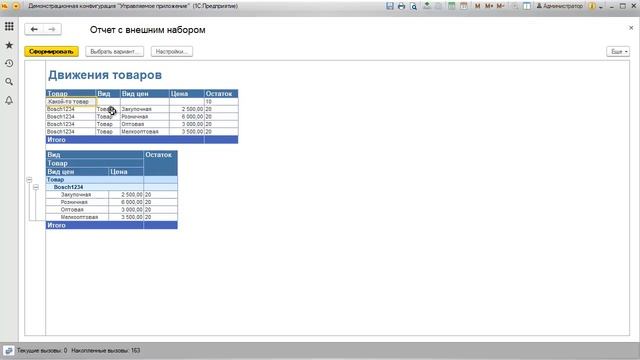Screen dimensions: 640x360
Task: Select the Какой-то товар cell
Action: pyautogui.click(x=71, y=101)
